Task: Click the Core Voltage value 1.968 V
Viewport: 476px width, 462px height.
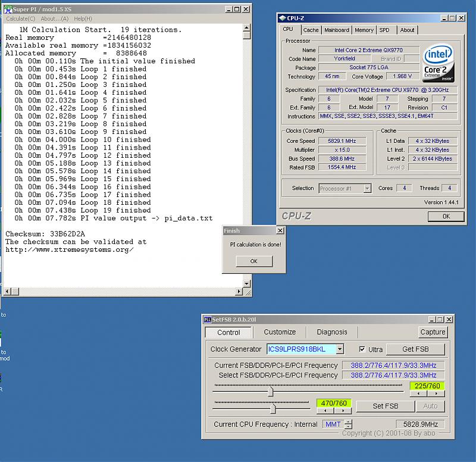Action: pyautogui.click(x=402, y=76)
